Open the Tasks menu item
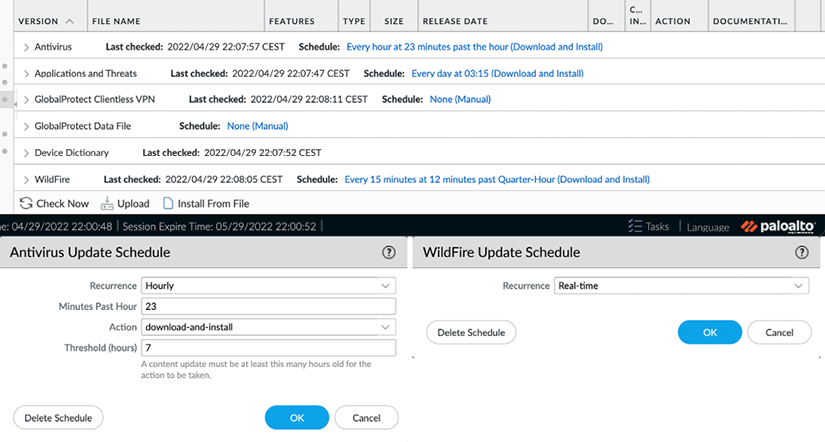The width and height of the screenshot is (825, 442). click(648, 226)
